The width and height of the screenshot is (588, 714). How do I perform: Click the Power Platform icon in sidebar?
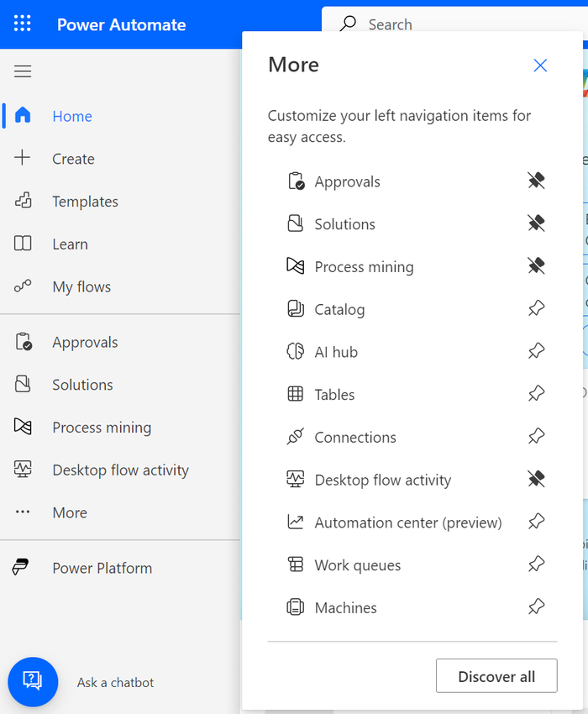22,568
